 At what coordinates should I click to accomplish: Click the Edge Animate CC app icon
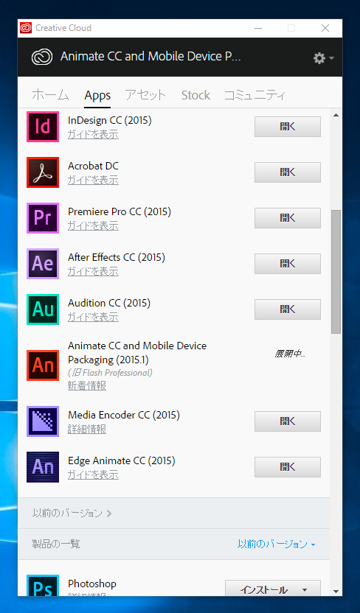43,467
